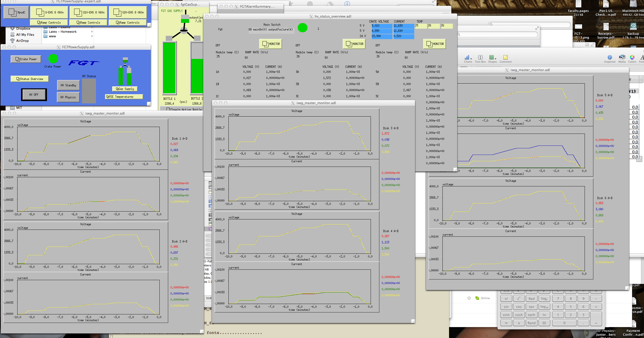Image resolution: width=644 pixels, height=338 pixels.
Task: Open faculty.pages file on desktop
Action: 578,8
